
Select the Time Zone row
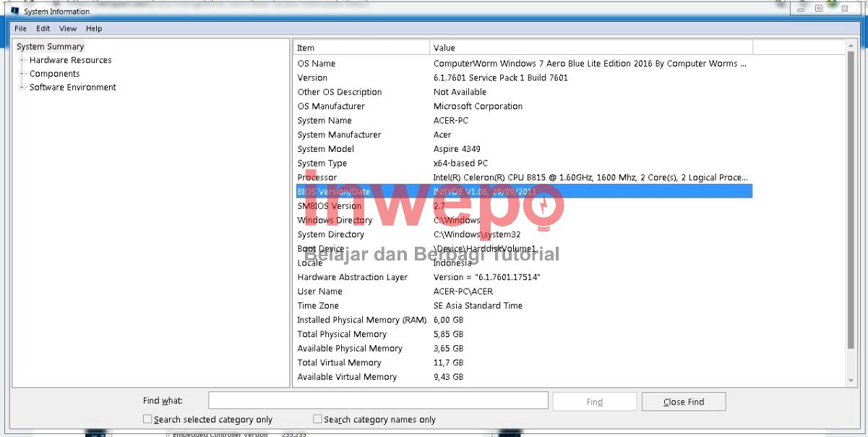pos(523,305)
